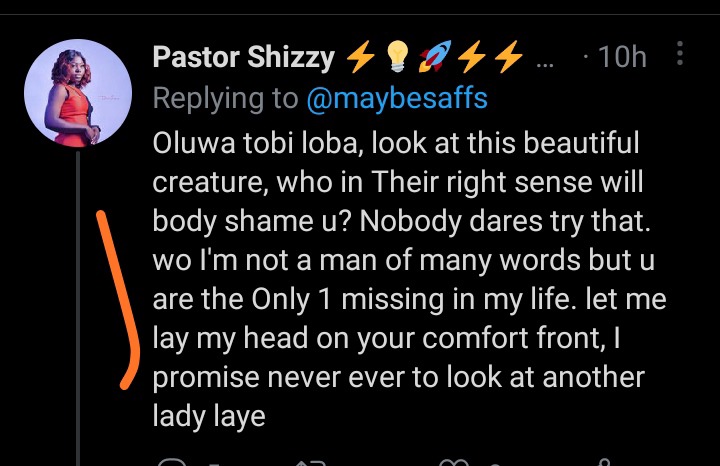Open the three-dot tweet options menu

680,53
